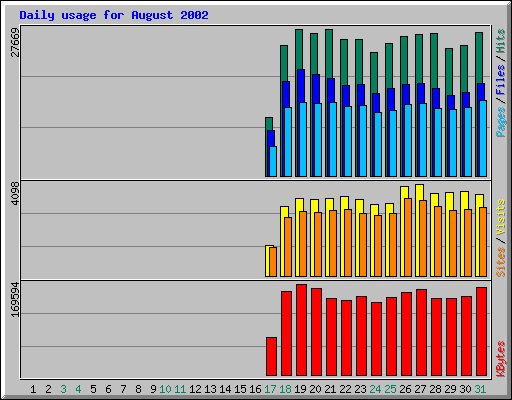The image size is (512, 400).
Task: Click the green Hits bar for day 19
Action: click(299, 49)
